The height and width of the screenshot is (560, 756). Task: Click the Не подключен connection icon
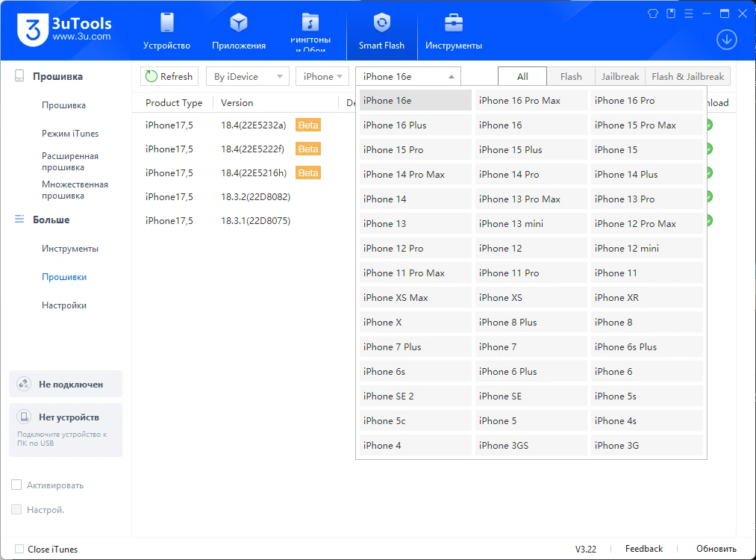pyautogui.click(x=24, y=384)
